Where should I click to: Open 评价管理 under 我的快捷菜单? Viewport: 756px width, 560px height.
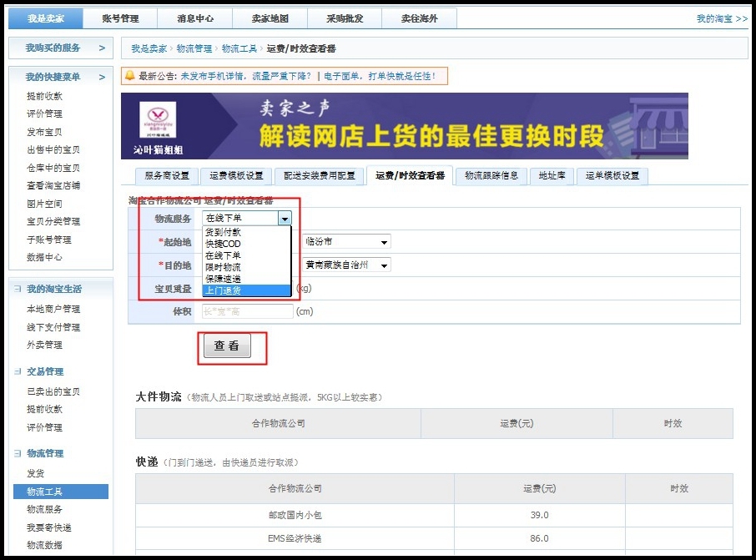tap(44, 114)
